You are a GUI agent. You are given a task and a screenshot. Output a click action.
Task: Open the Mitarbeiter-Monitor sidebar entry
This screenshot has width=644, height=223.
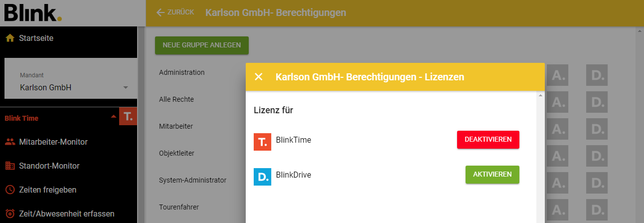[53, 142]
